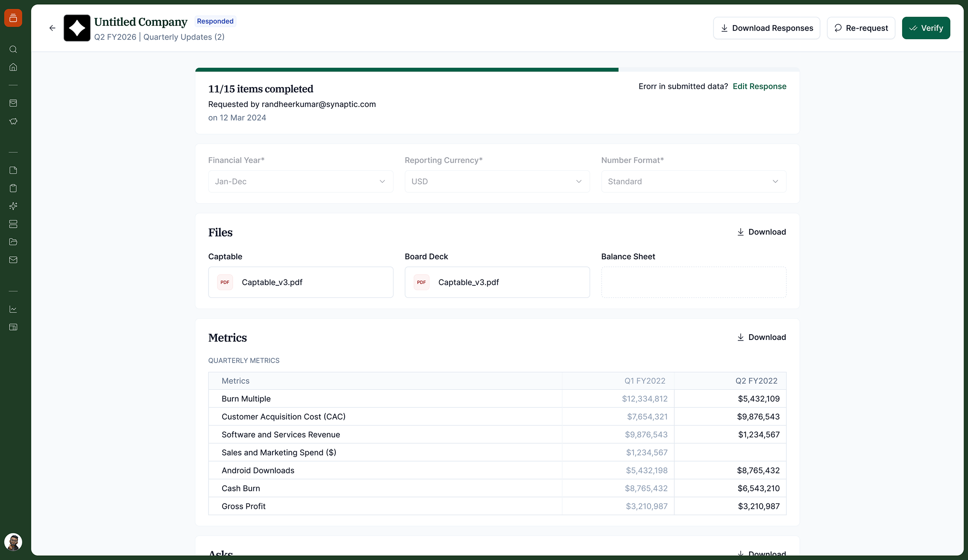Click the PDF icon under Board Deck
The height and width of the screenshot is (560, 968).
click(422, 282)
